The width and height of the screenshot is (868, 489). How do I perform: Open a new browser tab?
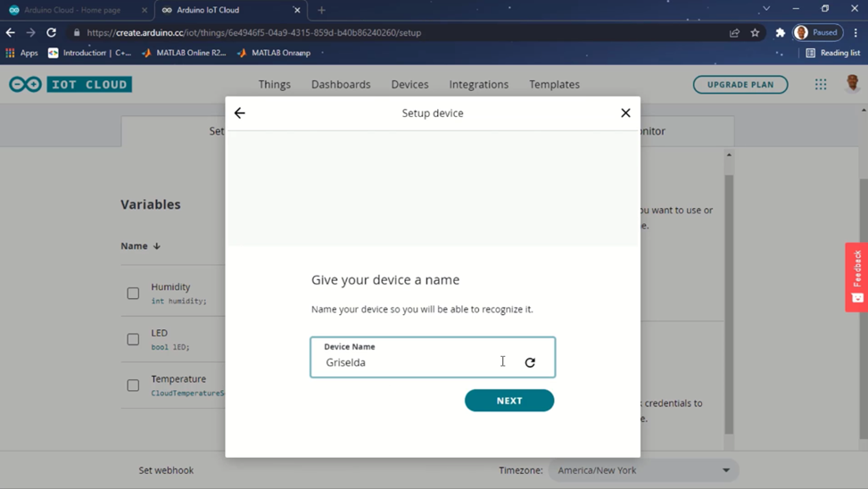point(321,10)
